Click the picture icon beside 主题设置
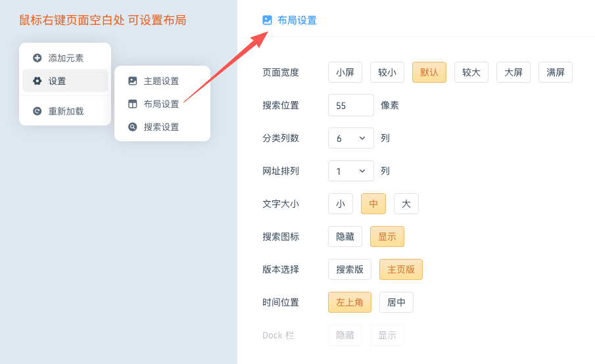595x364 pixels. [x=133, y=81]
